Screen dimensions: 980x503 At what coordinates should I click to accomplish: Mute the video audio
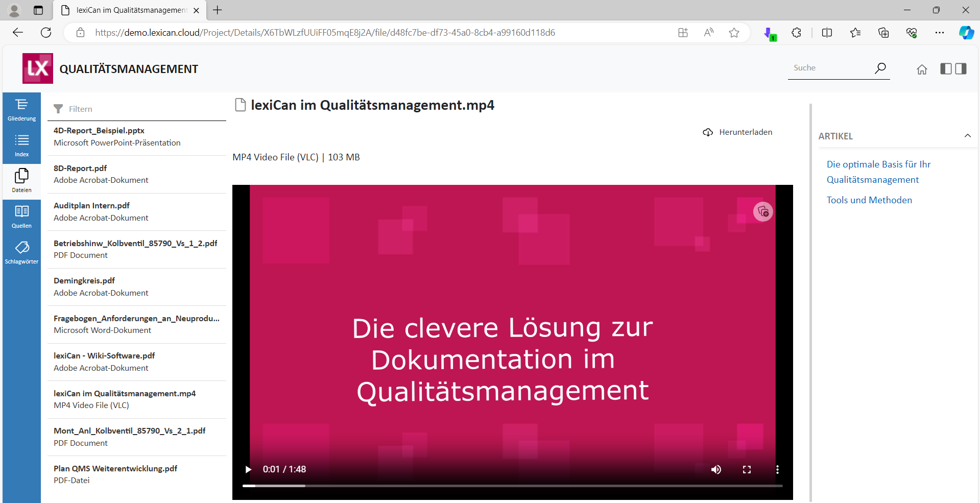(716, 469)
